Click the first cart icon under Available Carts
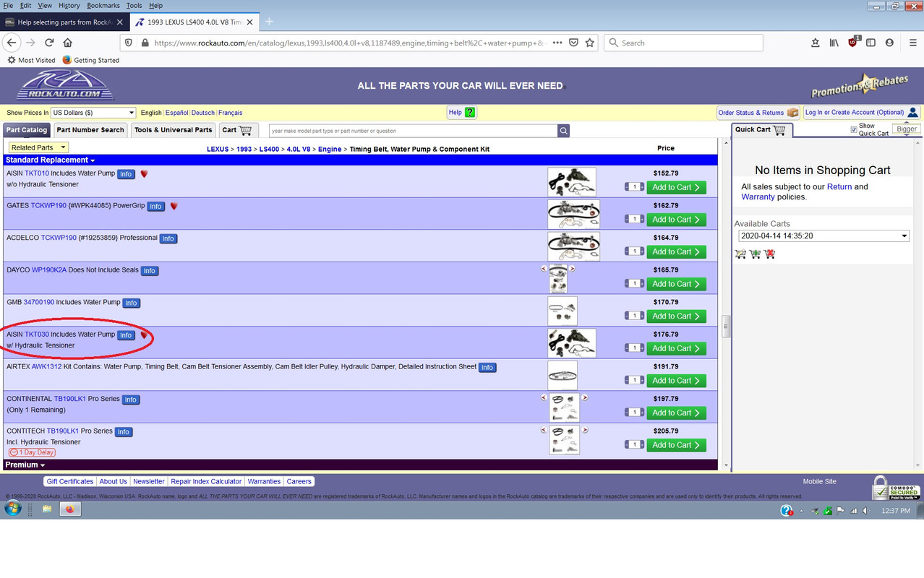 pos(740,254)
